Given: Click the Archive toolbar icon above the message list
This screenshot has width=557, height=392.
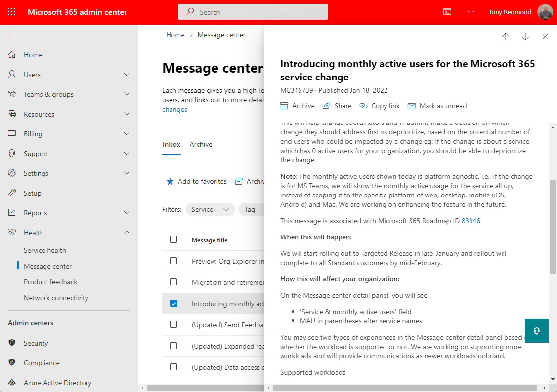Looking at the screenshot, I should coord(239,182).
